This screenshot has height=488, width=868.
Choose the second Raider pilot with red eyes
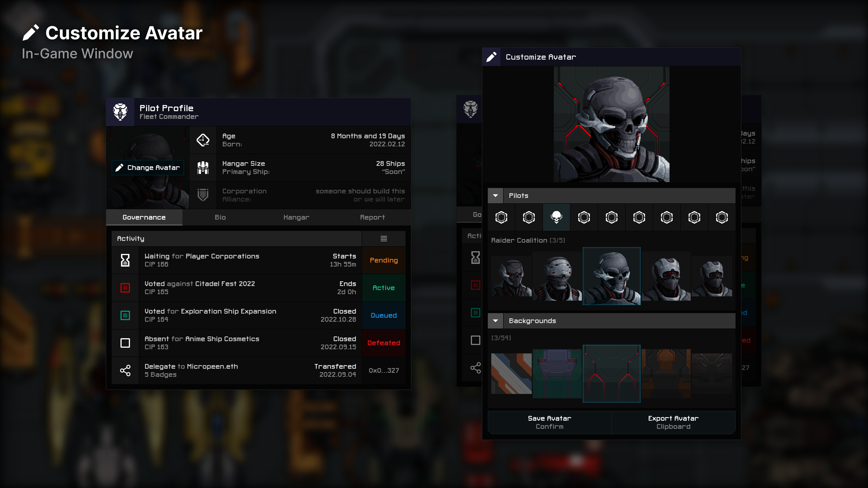pyautogui.click(x=557, y=276)
